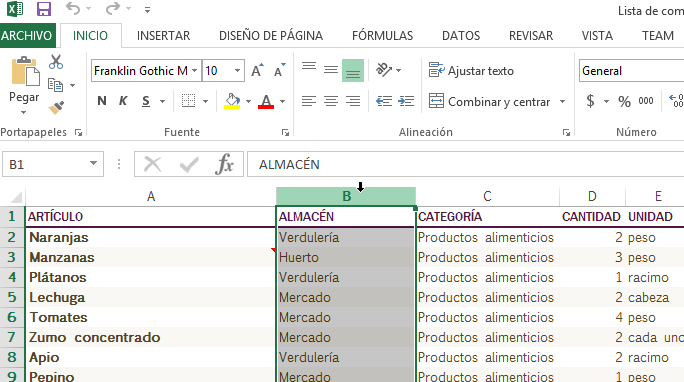Switch to the INSERTAR tab
This screenshot has width=684, height=382.
(164, 35)
